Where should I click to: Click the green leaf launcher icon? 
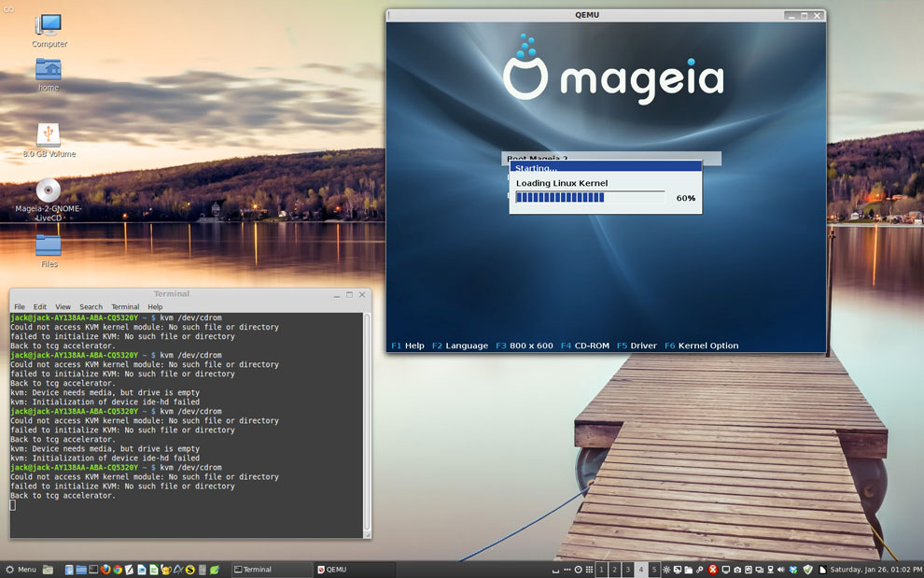click(215, 570)
